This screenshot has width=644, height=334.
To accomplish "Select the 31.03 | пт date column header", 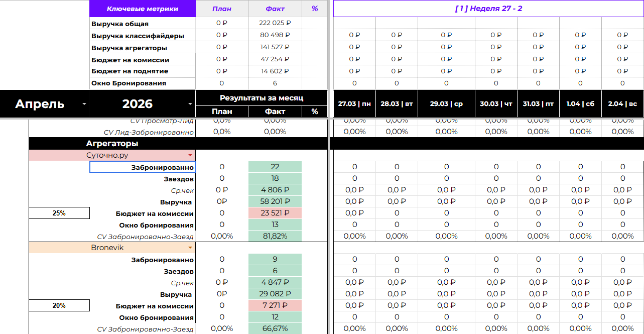I will pyautogui.click(x=538, y=104).
